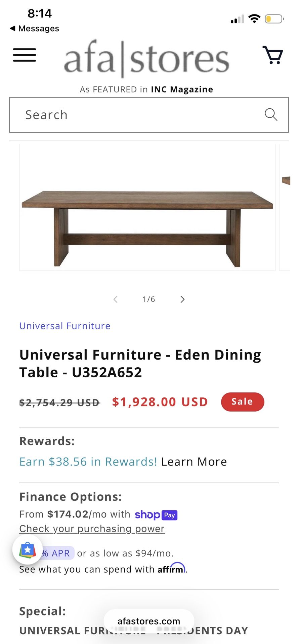Screen dimensions: 298x644
Task: Tap the afastores.com URL pill
Action: [149, 621]
